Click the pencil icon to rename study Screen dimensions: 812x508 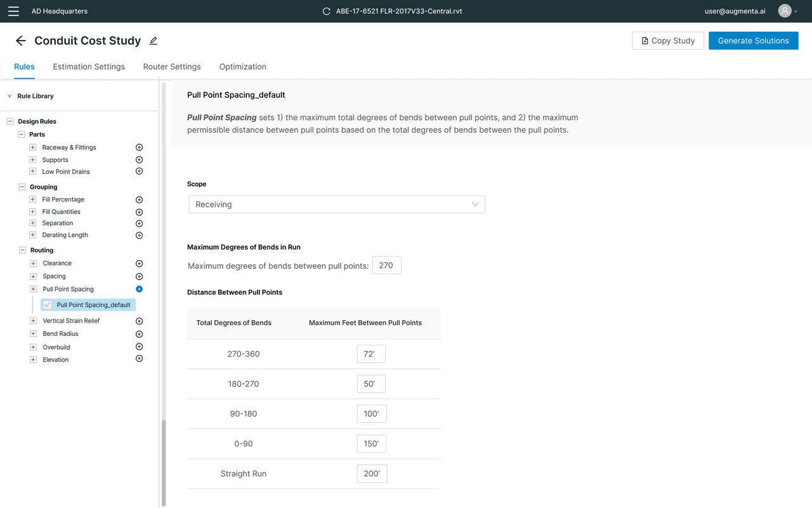154,41
